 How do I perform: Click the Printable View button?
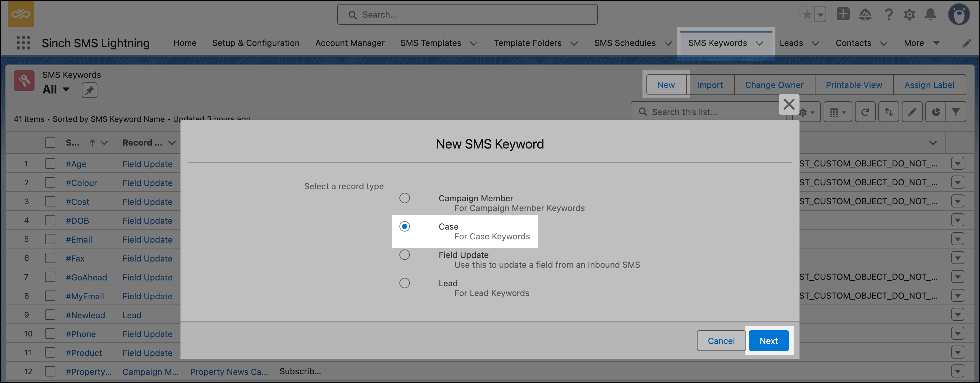coord(854,85)
